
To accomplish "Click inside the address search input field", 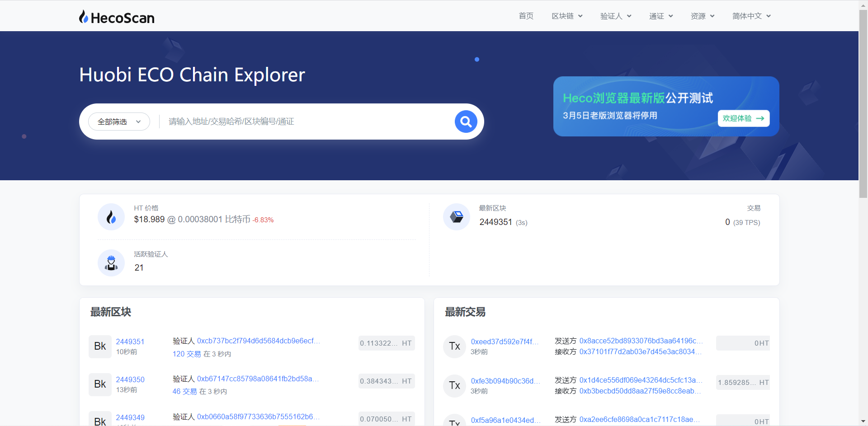I will [x=271, y=121].
